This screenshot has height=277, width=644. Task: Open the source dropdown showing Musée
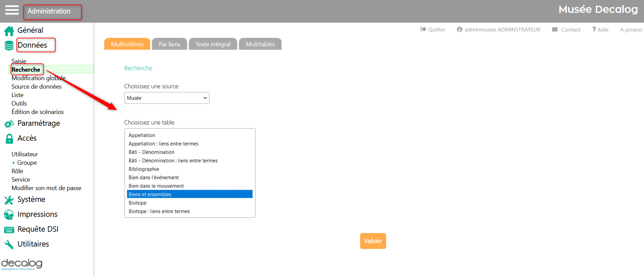coord(167,98)
